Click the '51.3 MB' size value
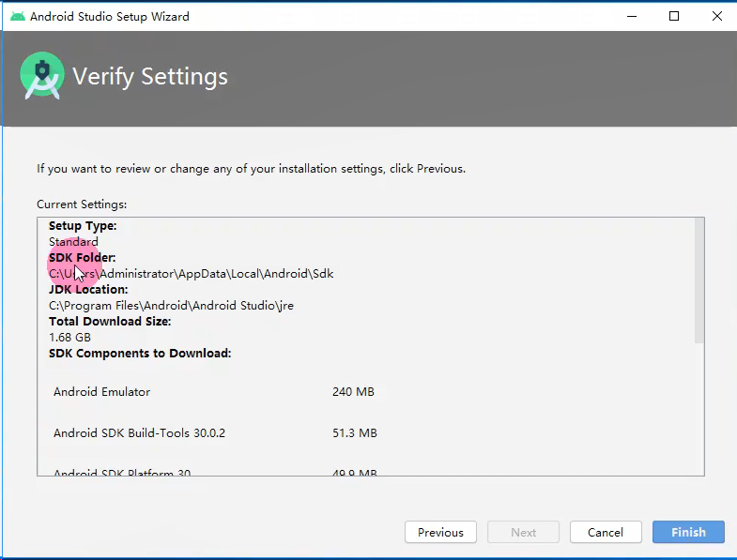 tap(355, 433)
